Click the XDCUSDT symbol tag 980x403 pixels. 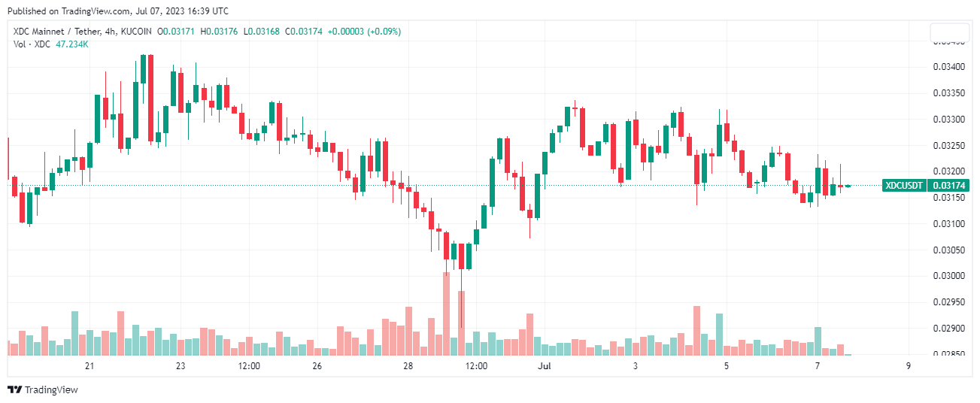coord(905,185)
